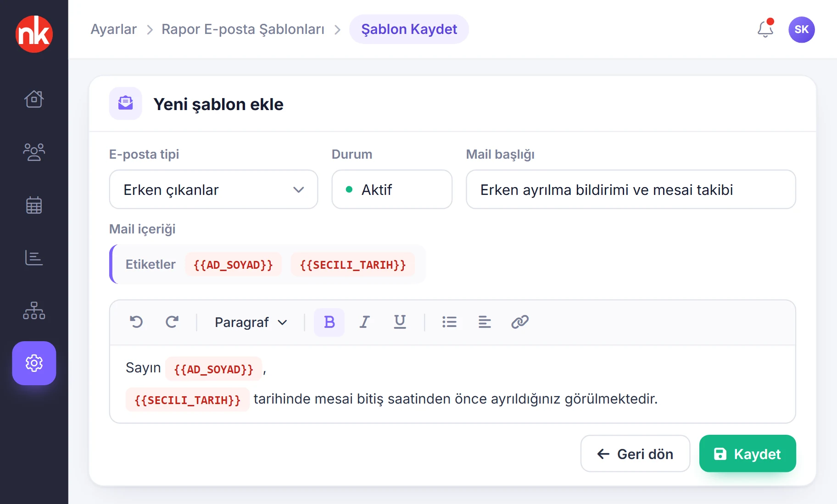Click the Geri dön button

tap(635, 454)
